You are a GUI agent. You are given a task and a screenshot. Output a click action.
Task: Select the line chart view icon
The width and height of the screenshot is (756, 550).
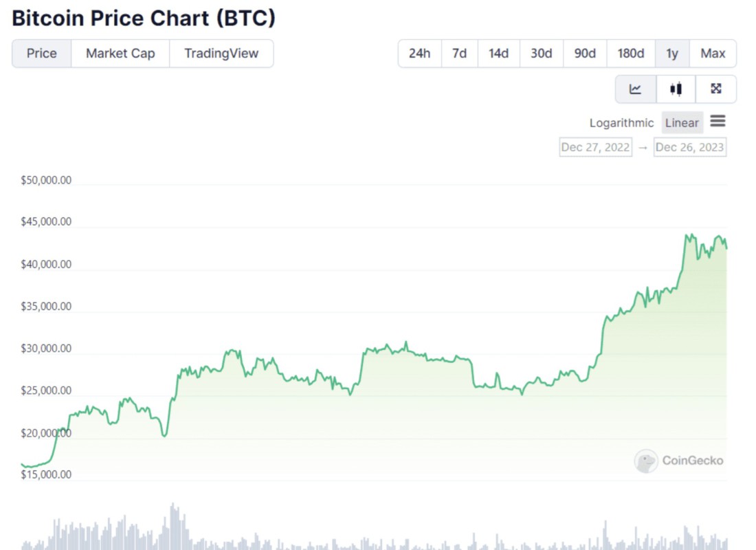pyautogui.click(x=635, y=89)
